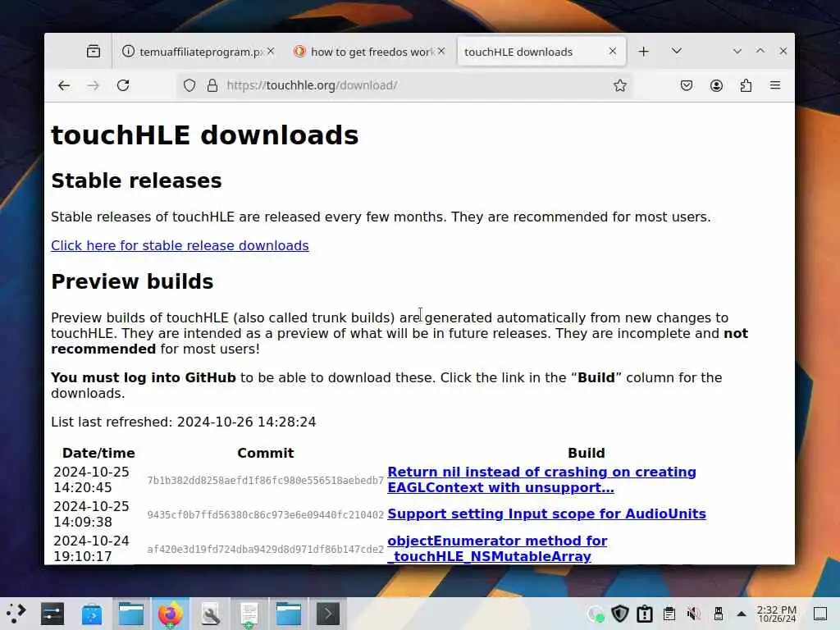Open the 2:32 PM clock calendar

click(777, 614)
